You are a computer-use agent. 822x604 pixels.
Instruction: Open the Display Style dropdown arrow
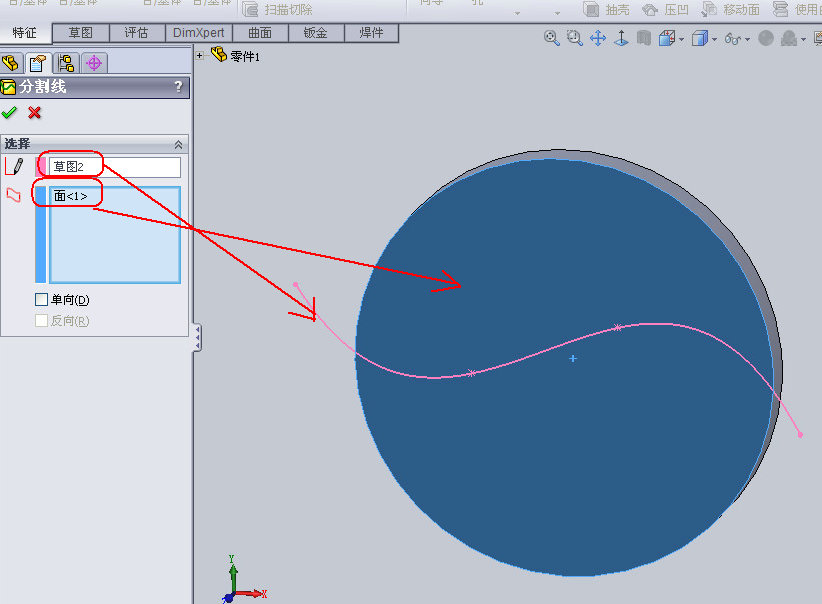coord(714,39)
